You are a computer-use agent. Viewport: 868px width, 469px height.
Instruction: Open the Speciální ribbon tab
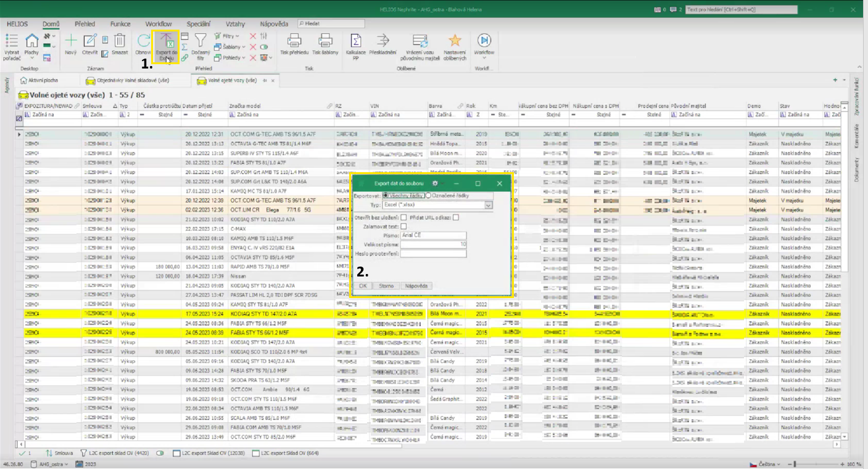point(198,24)
